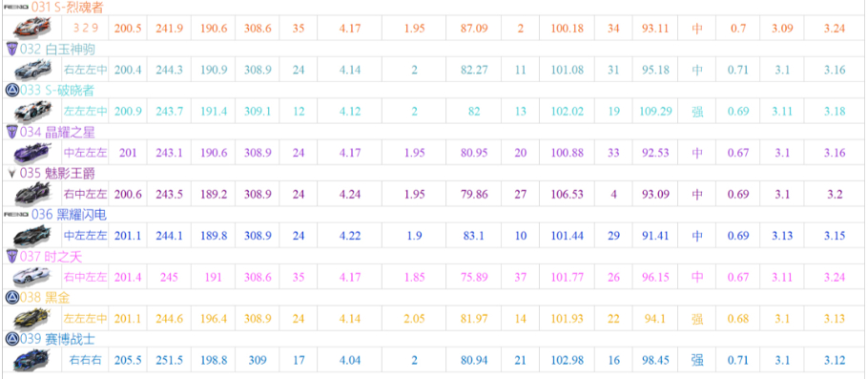868x379 pixels.
Task: Click the 右右右 cell in 赛博战士 row
Action: pos(85,360)
